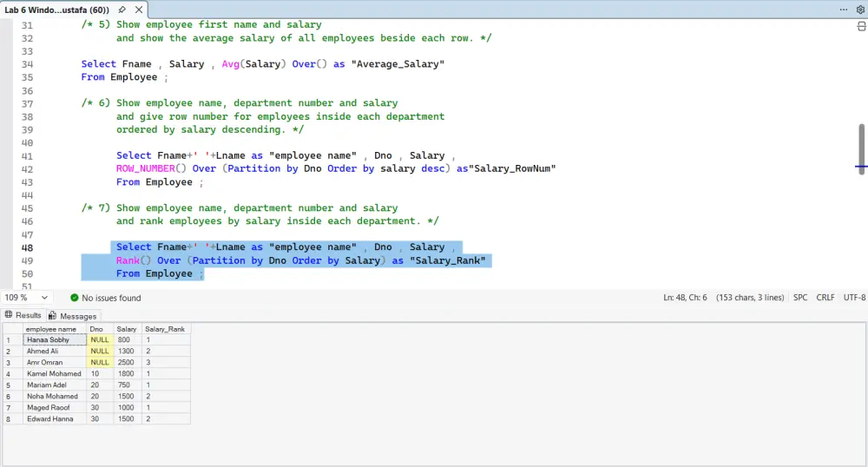Click the split editor icon above scrollbar
This screenshot has height=467, width=868.
click(x=861, y=26)
